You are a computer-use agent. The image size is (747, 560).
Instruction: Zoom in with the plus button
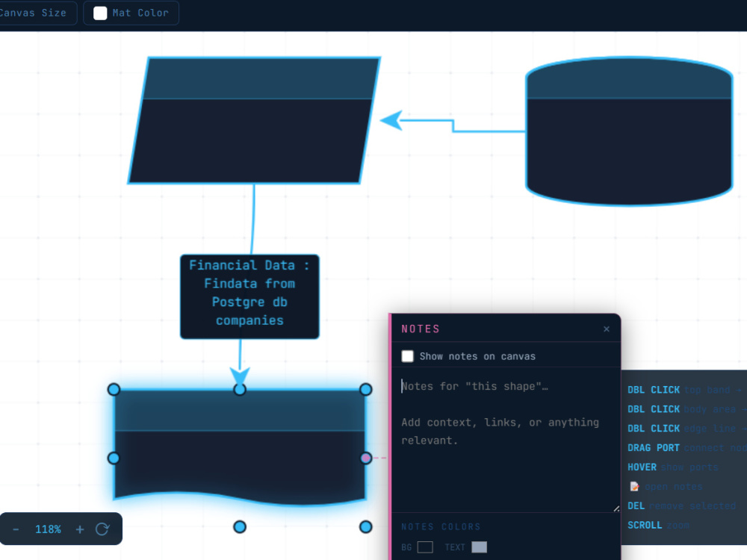tap(80, 529)
